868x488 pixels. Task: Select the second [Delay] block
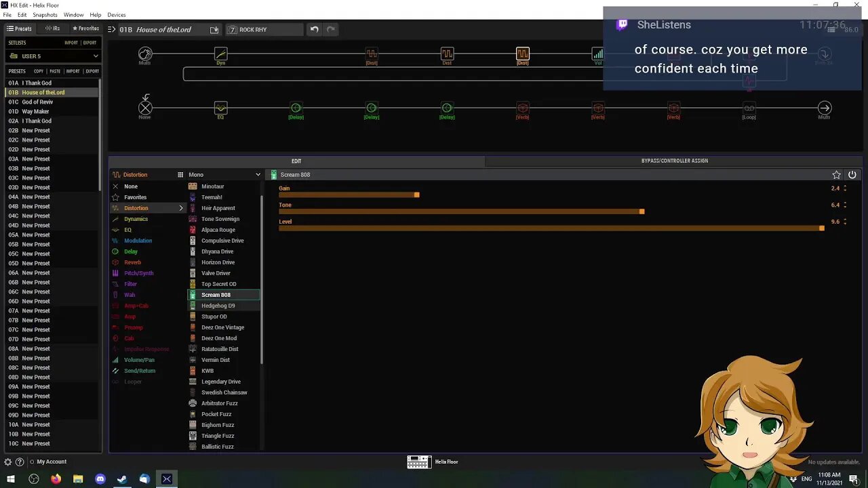click(372, 108)
